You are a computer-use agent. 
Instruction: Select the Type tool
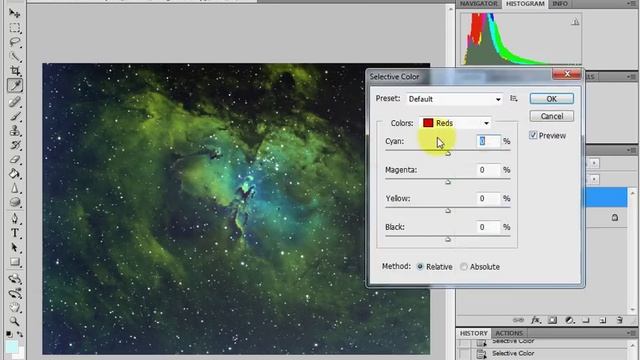point(15,233)
